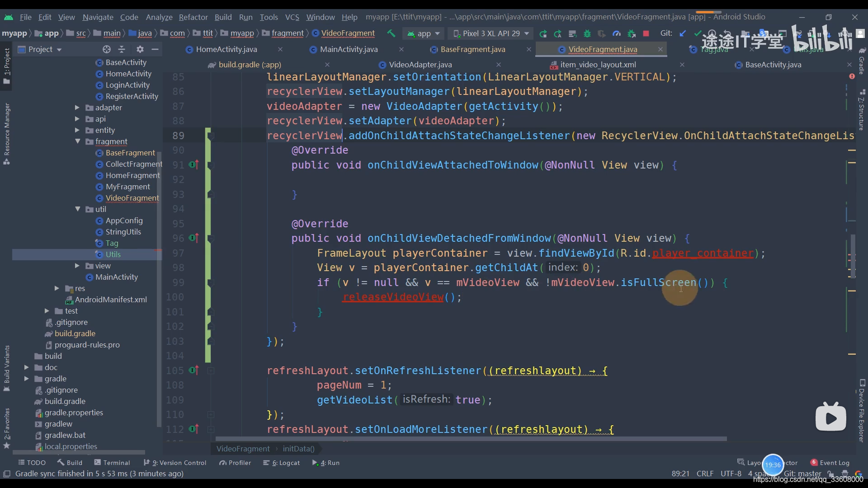Click the Select Opened File crosshair icon

tap(107, 49)
